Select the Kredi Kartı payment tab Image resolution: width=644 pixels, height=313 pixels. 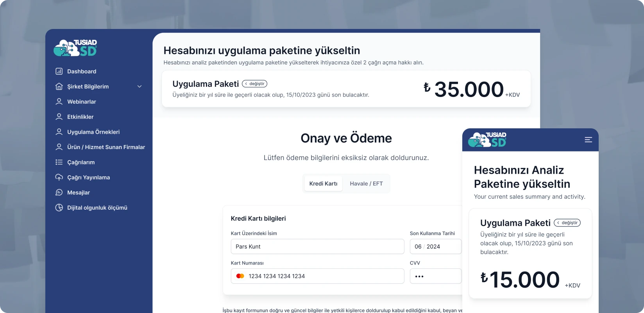[324, 183]
